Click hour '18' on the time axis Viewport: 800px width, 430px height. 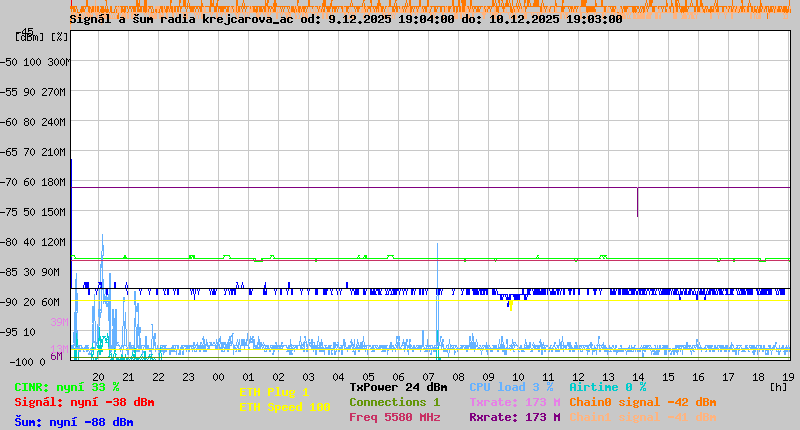pos(759,377)
